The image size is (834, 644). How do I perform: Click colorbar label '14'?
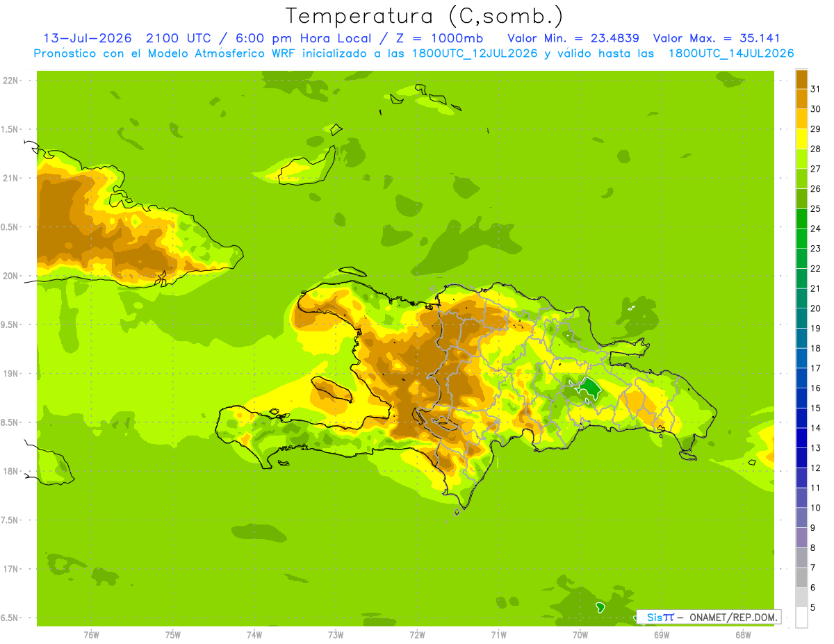click(x=816, y=428)
